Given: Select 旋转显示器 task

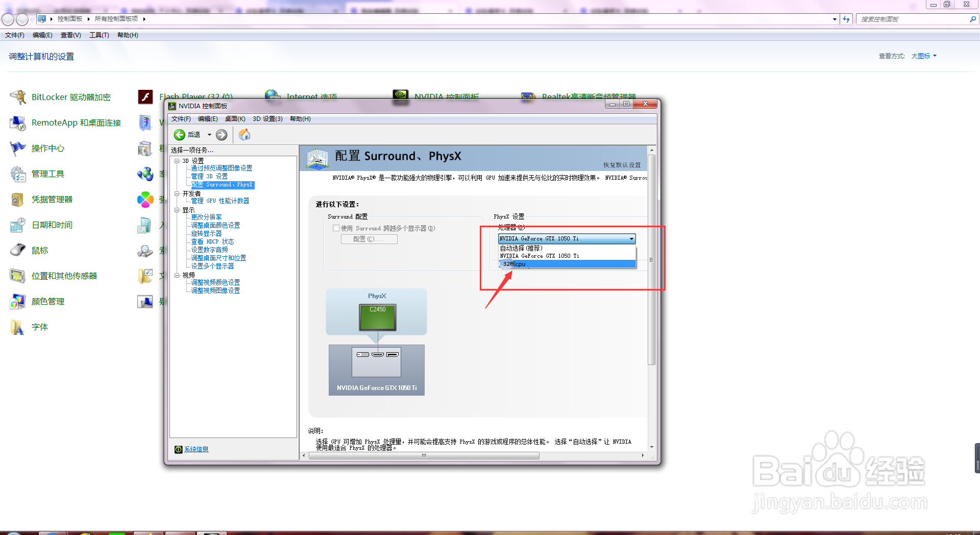Looking at the screenshot, I should [x=206, y=233].
